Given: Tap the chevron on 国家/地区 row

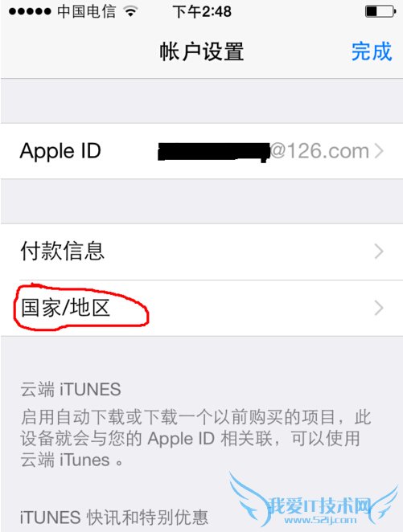Looking at the screenshot, I should coord(379,308).
